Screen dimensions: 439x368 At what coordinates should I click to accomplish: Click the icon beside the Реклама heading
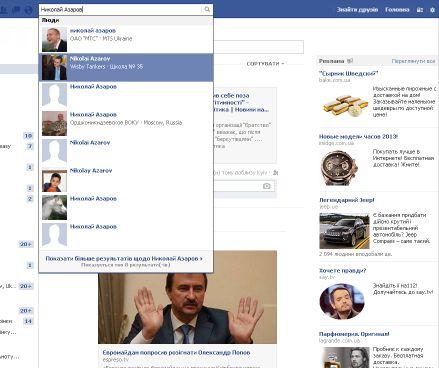[350, 61]
